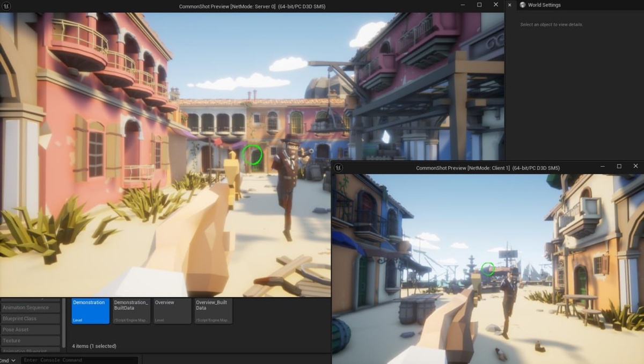Select the Overview_BuiltData asset tile
Viewport: 644px width, 364px height.
[x=213, y=311]
